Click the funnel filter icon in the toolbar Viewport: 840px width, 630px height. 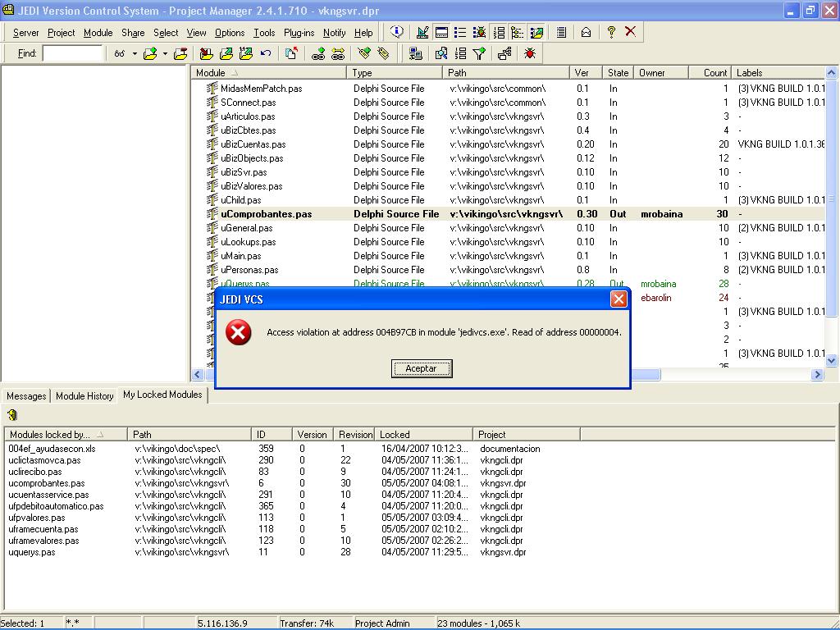pos(480,53)
